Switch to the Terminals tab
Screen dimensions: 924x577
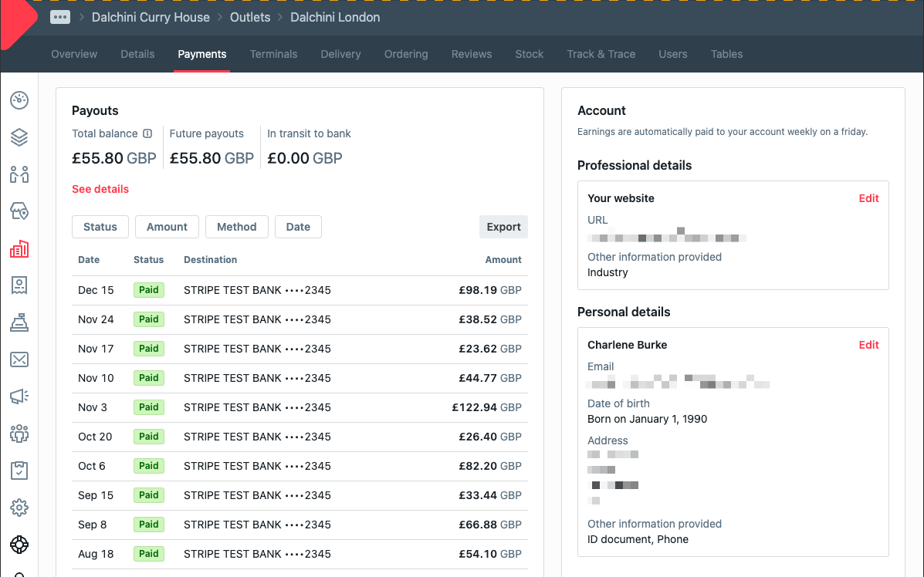point(273,54)
